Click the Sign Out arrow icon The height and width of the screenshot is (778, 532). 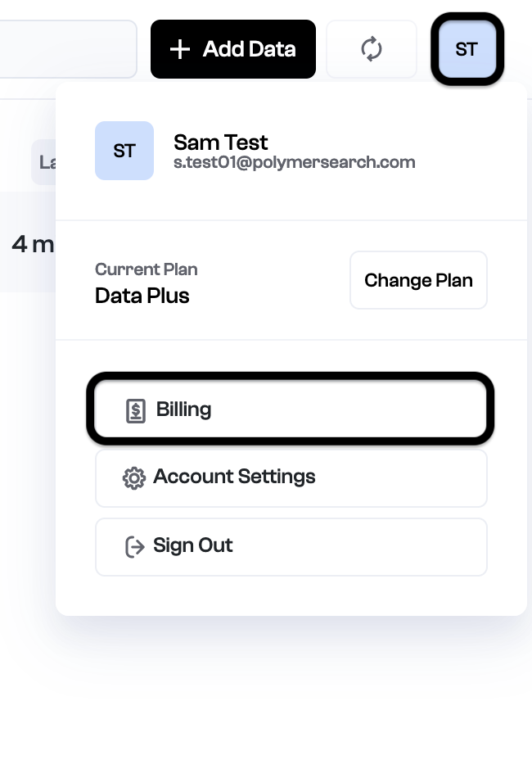point(134,547)
